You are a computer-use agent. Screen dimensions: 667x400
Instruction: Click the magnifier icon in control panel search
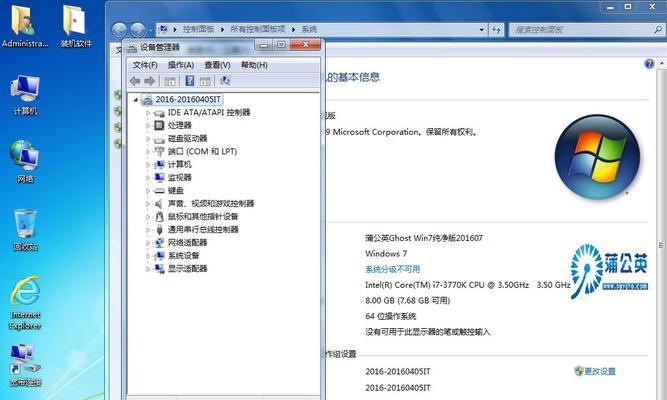(658, 29)
